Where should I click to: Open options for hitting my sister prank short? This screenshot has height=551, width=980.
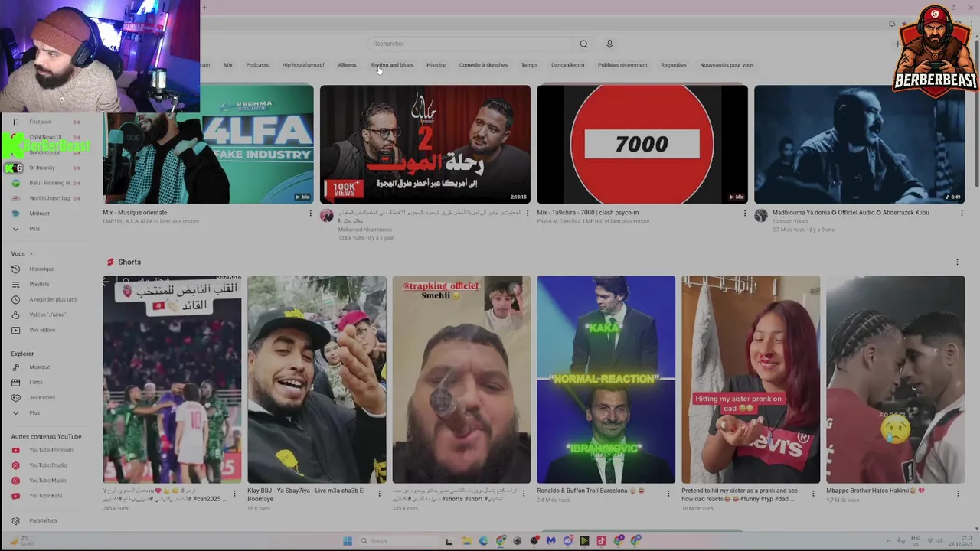coord(813,494)
